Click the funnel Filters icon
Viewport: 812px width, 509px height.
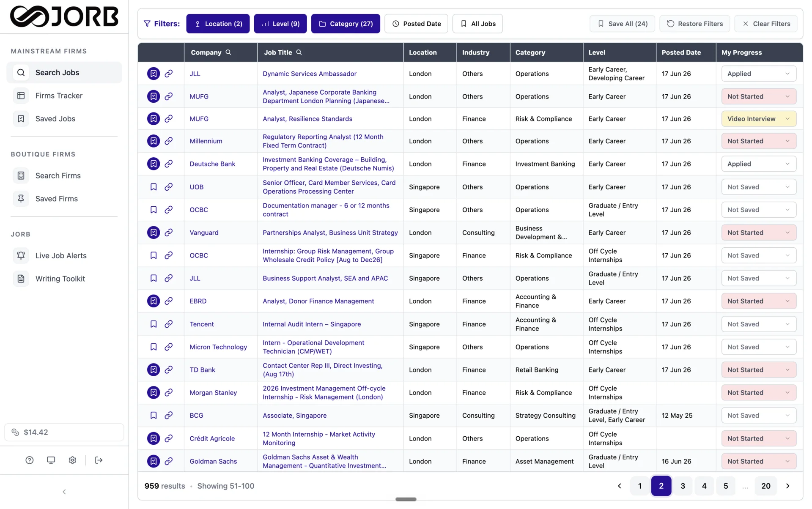[x=147, y=24]
